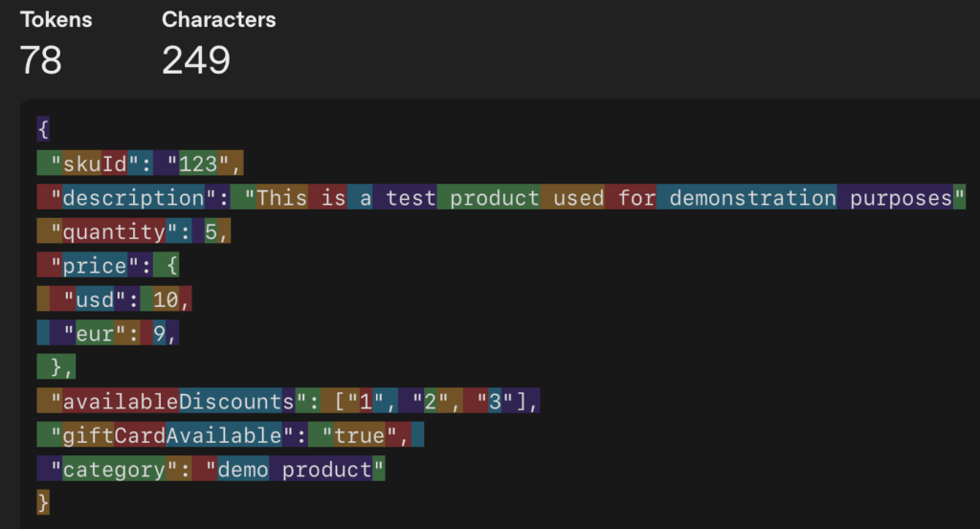Click the Characters count 249
Screen dimensions: 980x529
pos(196,60)
